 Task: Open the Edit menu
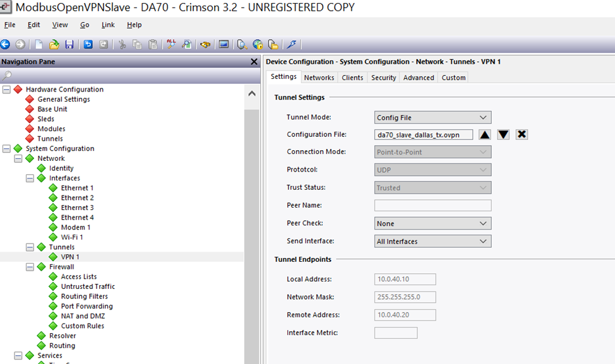pos(33,25)
